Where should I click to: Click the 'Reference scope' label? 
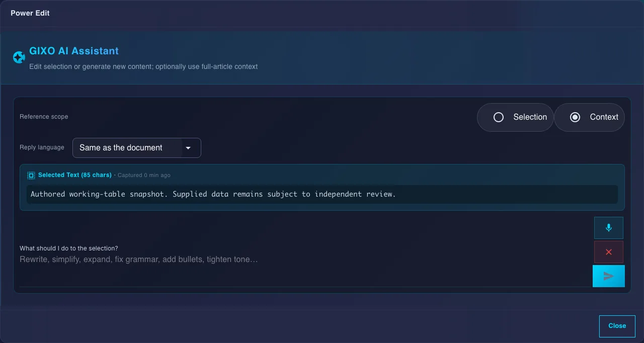[x=44, y=117]
